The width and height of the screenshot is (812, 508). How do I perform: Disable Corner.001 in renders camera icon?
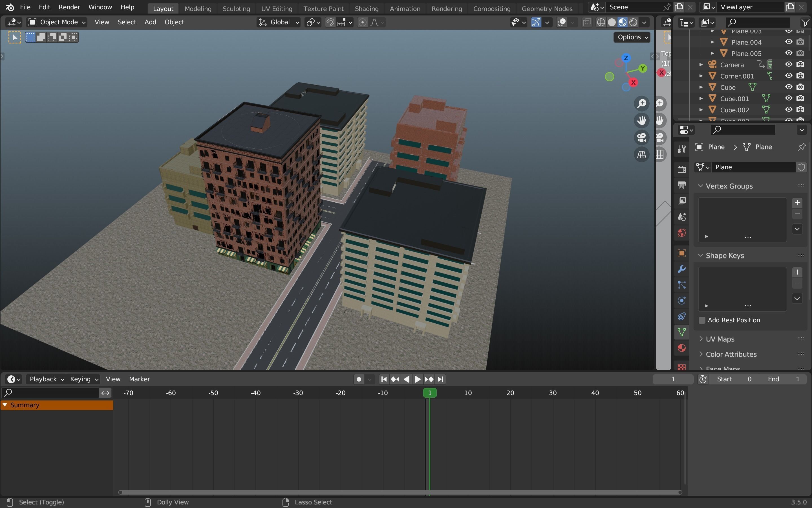800,76
